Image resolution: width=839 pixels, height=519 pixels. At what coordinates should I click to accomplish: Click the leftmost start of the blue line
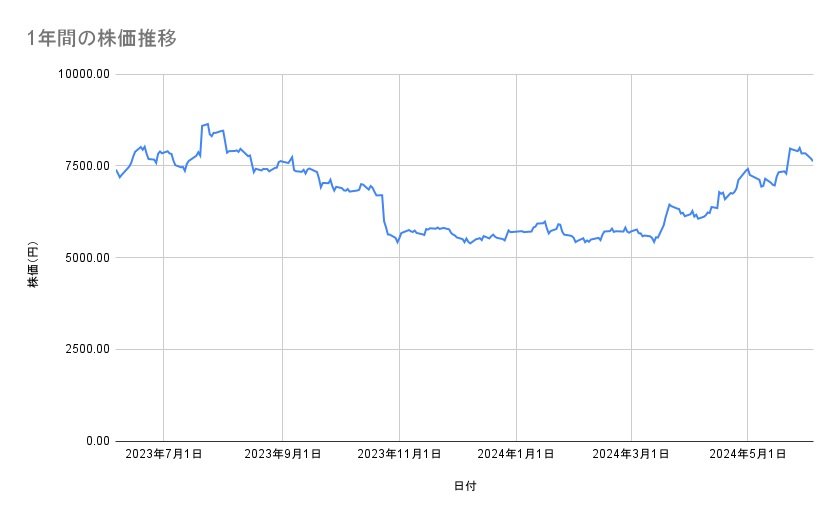tap(117, 171)
